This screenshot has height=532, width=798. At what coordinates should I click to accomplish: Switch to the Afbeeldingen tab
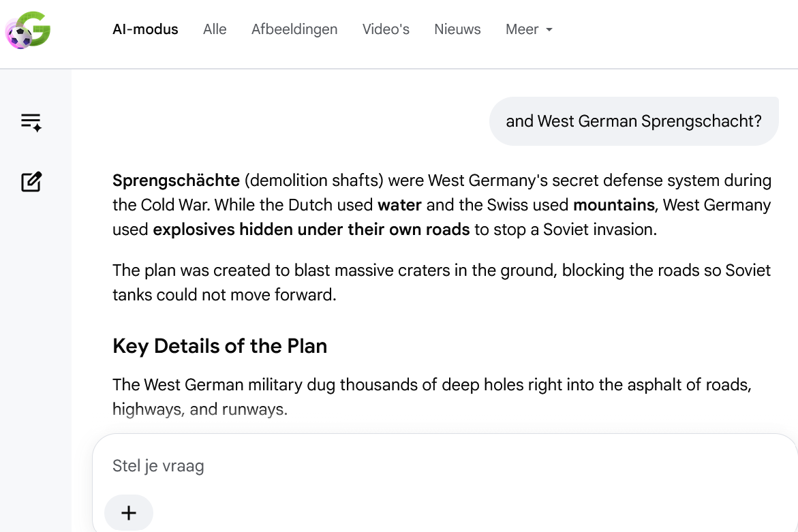click(294, 29)
